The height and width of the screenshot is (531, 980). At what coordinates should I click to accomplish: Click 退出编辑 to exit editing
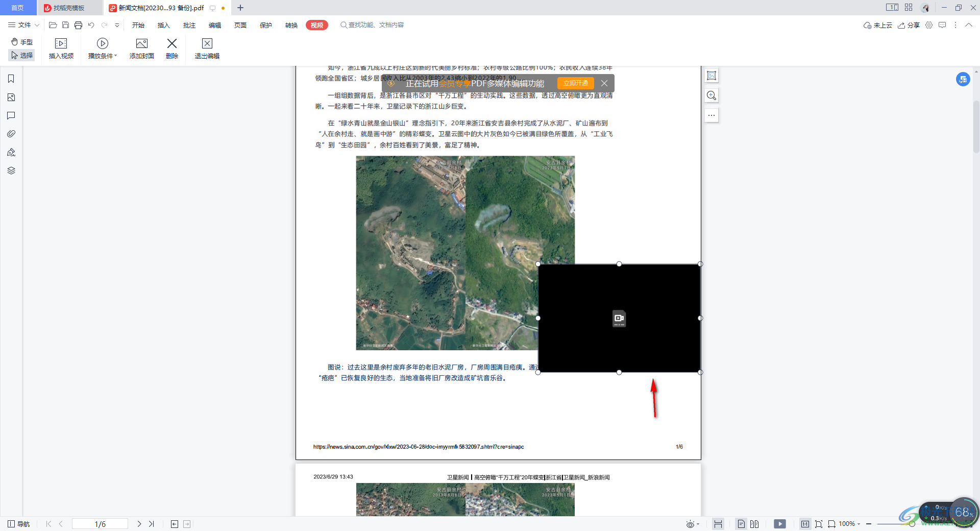(x=207, y=49)
